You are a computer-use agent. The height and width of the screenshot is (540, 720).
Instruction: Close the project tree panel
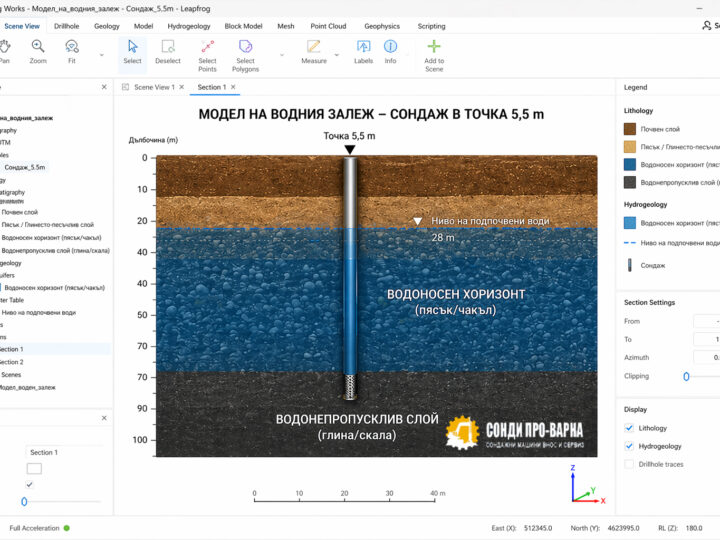coord(104,87)
